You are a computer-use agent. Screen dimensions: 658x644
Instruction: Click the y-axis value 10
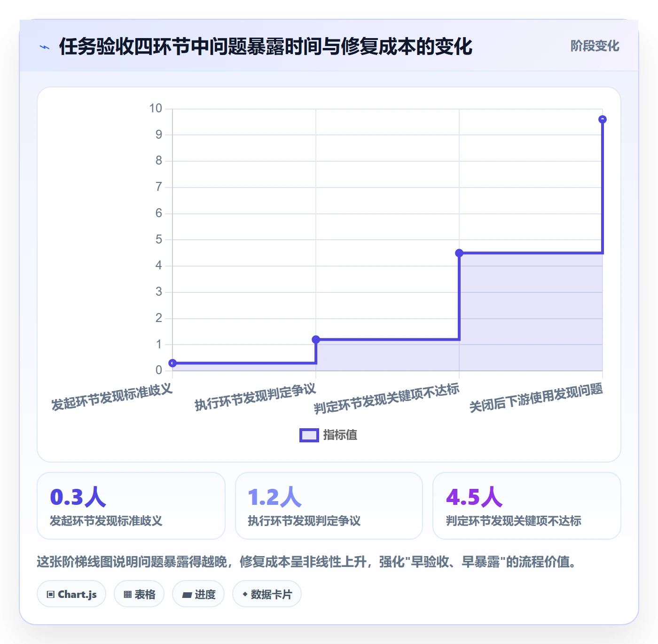[156, 109]
